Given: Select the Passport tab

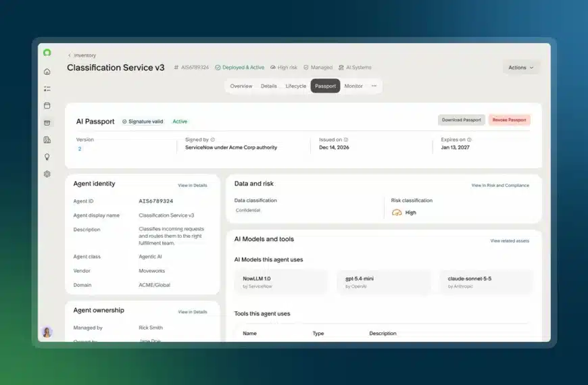Looking at the screenshot, I should click(x=326, y=86).
